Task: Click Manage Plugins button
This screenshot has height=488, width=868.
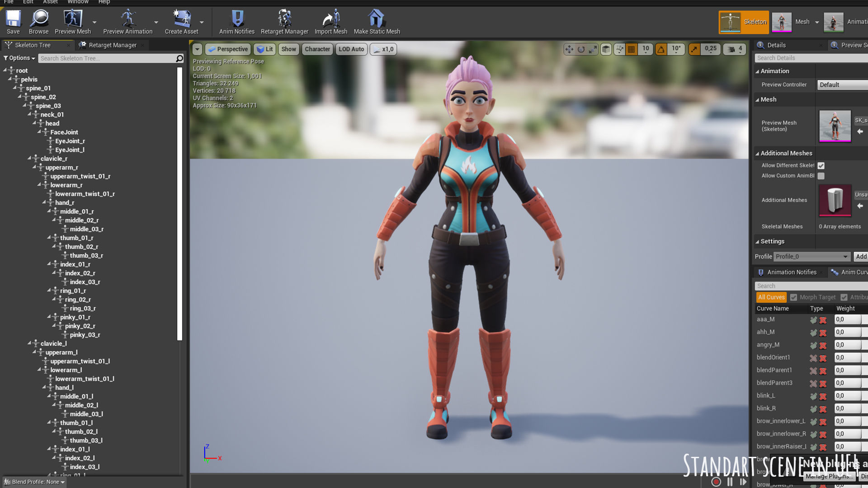Action: tap(829, 476)
